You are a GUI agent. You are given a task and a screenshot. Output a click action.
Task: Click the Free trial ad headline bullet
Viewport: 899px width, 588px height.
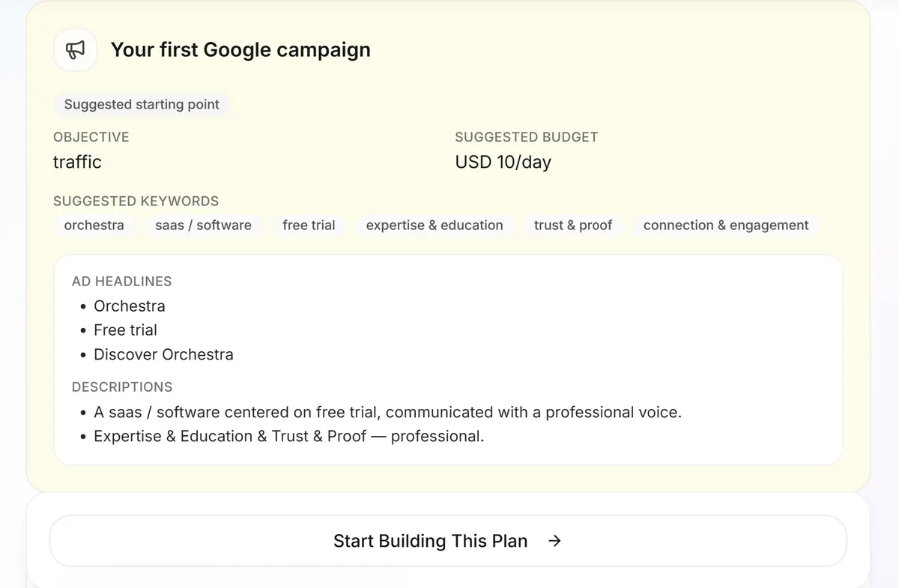pyautogui.click(x=125, y=330)
